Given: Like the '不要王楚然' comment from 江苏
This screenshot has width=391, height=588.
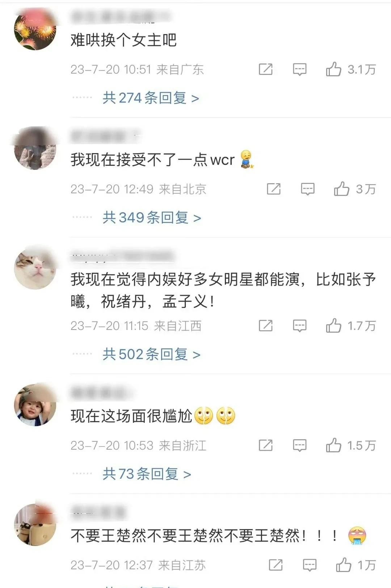Looking at the screenshot, I should 344,564.
